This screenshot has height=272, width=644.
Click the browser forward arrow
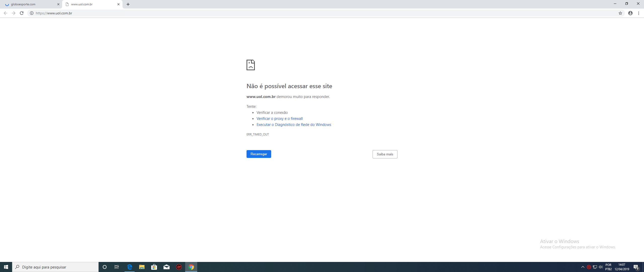[14, 13]
